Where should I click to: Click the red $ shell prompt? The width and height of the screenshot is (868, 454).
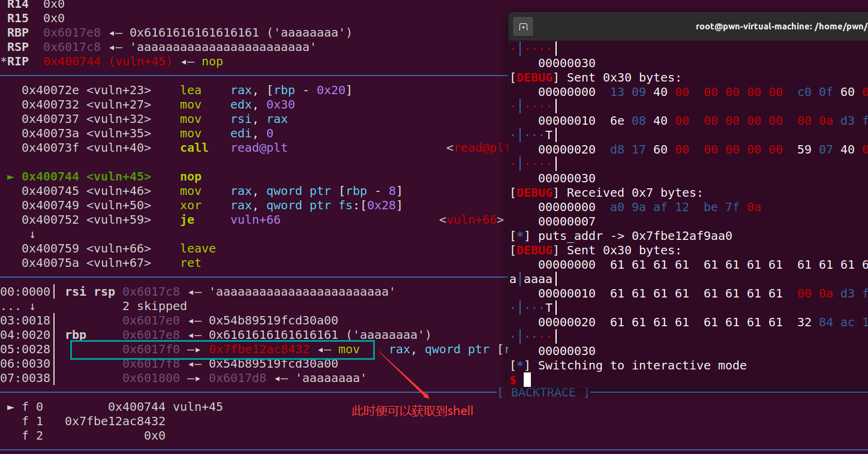(x=513, y=380)
